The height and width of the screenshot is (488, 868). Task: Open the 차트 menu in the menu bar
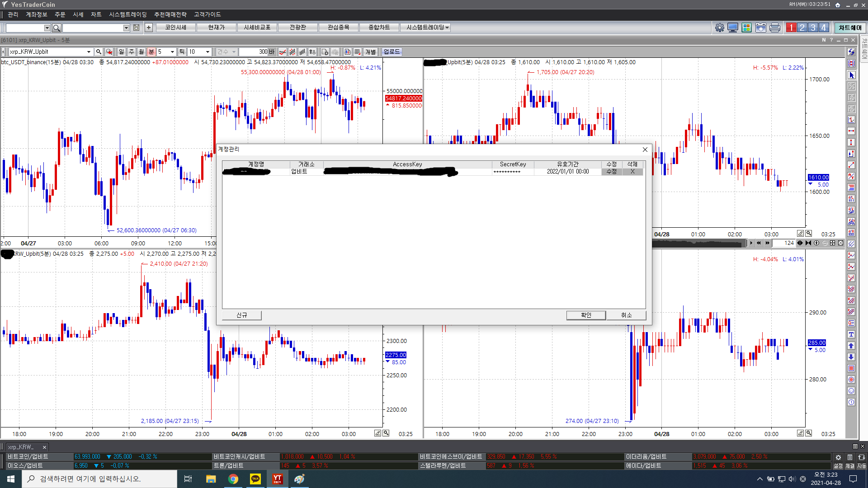coord(96,14)
